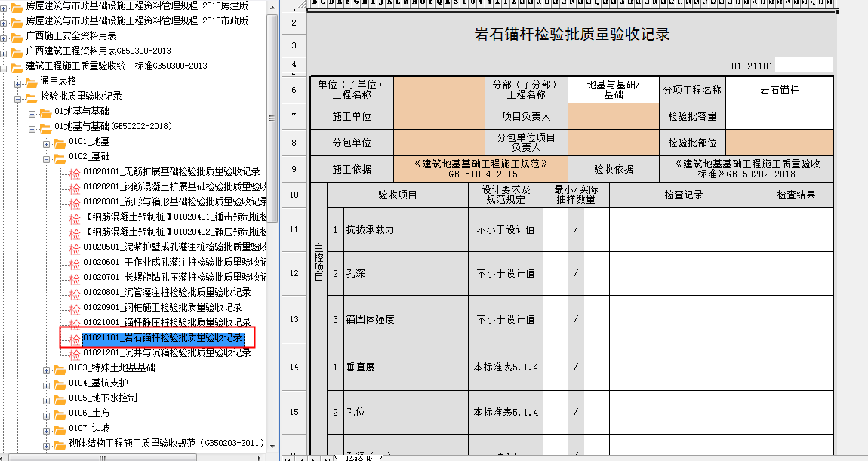The width and height of the screenshot is (868, 461).
Task: Collapse the 0102_基础 tree node
Action: click(x=47, y=157)
